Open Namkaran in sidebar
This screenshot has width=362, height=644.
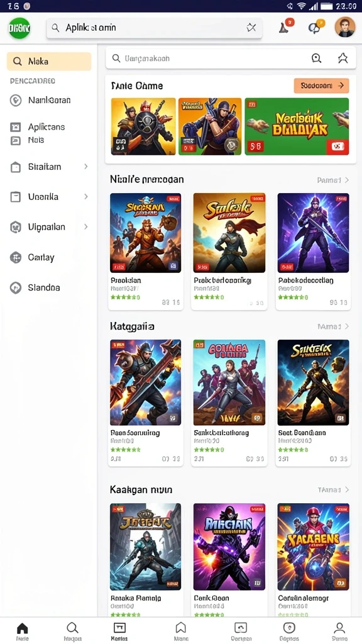tap(49, 100)
